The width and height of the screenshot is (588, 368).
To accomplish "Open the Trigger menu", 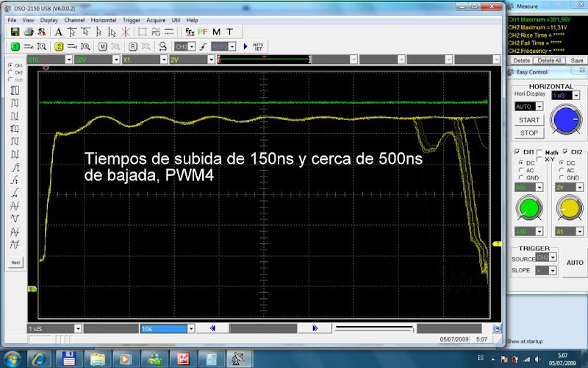I will (x=132, y=20).
